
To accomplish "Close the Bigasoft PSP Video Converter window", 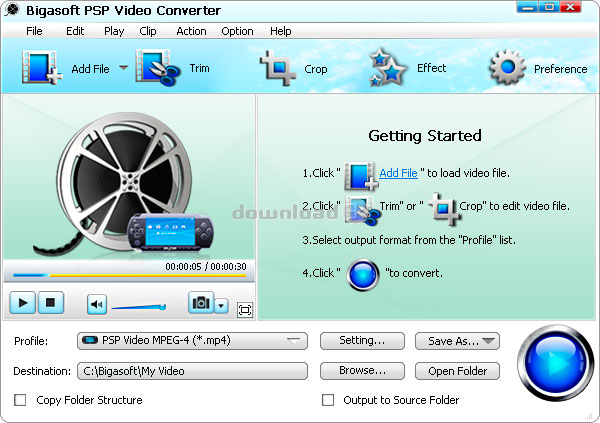I will 571,7.
